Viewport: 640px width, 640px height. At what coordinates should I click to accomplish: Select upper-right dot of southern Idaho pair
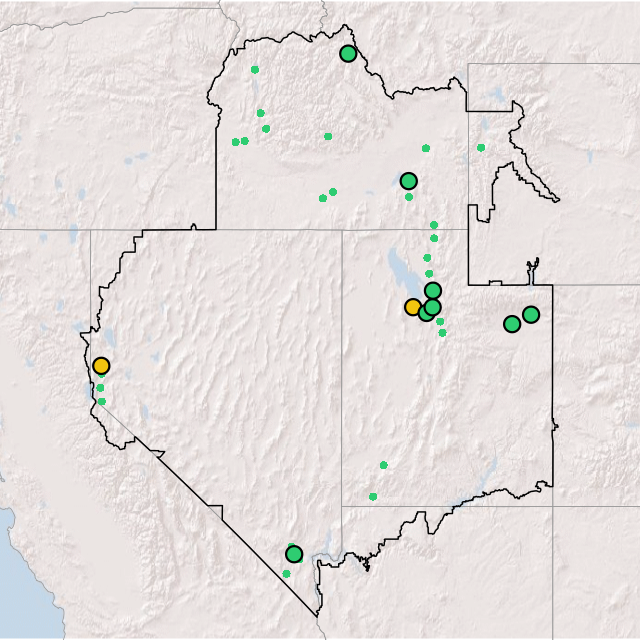point(333,191)
